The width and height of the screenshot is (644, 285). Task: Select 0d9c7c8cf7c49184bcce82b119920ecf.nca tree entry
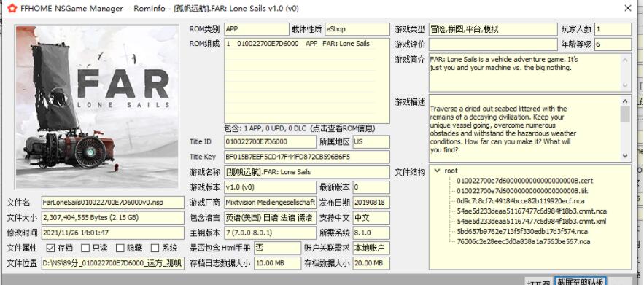tap(520, 201)
